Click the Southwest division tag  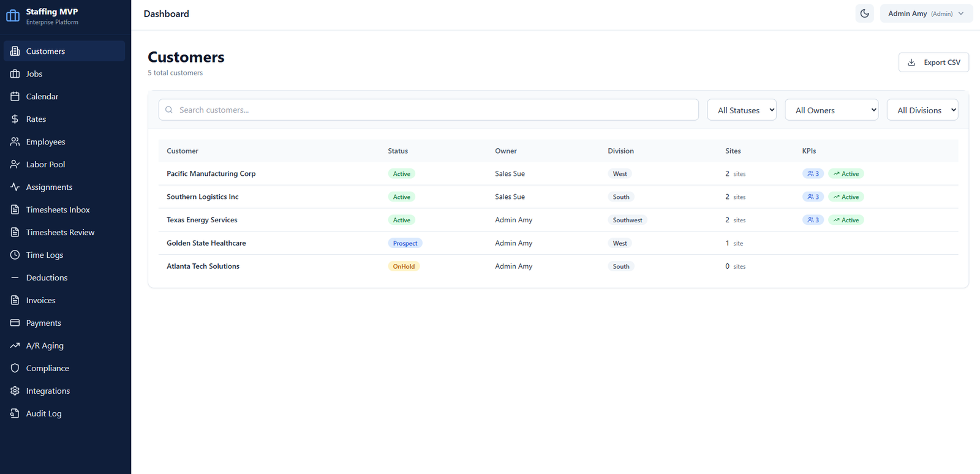627,220
